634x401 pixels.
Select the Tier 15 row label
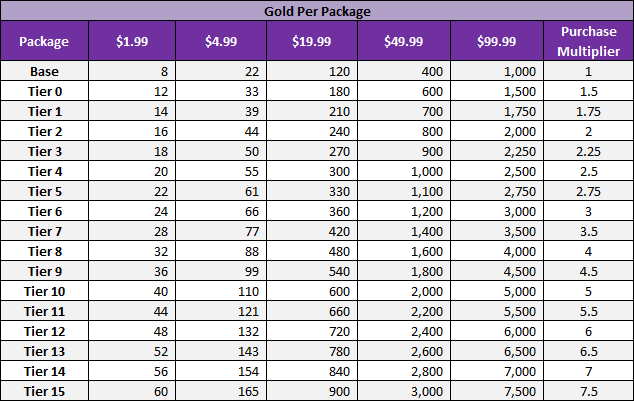(x=44, y=390)
